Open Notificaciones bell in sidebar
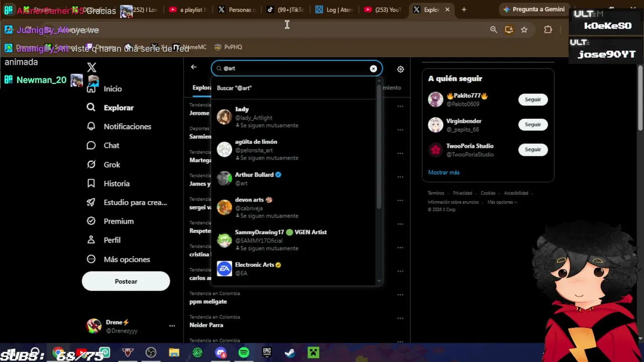Image resolution: width=644 pixels, height=362 pixels. [119, 127]
